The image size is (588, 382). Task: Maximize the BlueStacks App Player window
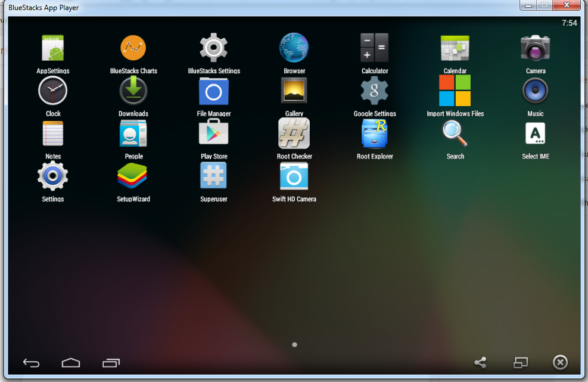(x=545, y=5)
